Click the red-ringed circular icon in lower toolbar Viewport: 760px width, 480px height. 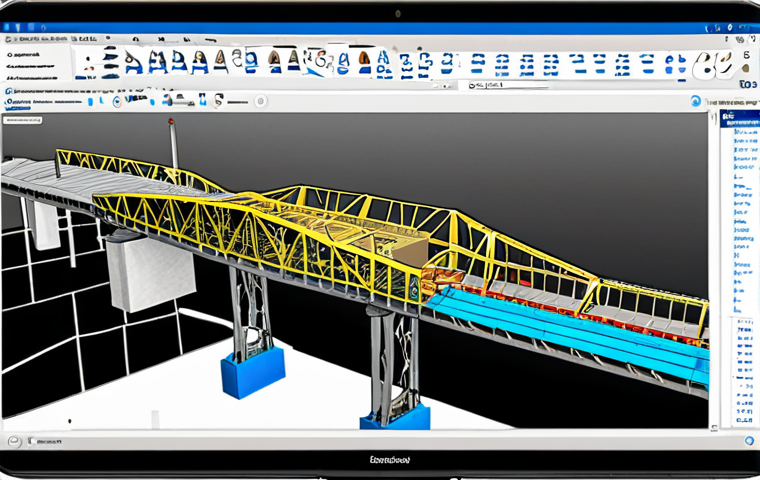click(x=117, y=101)
